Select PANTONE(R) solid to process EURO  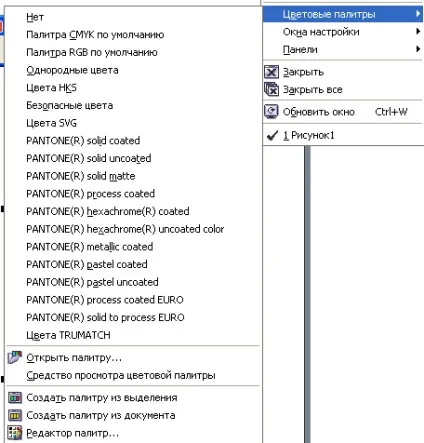point(133,317)
